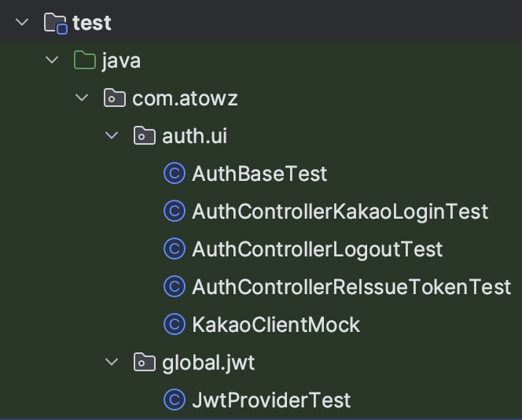Click the AuthBaseTest class icon
522x420 pixels.
click(x=175, y=173)
